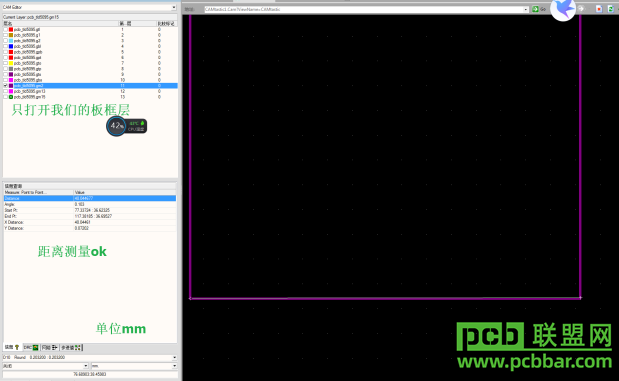The width and height of the screenshot is (619, 381).
Task: Open the CAM Editor panel dropdown
Action: point(174,8)
